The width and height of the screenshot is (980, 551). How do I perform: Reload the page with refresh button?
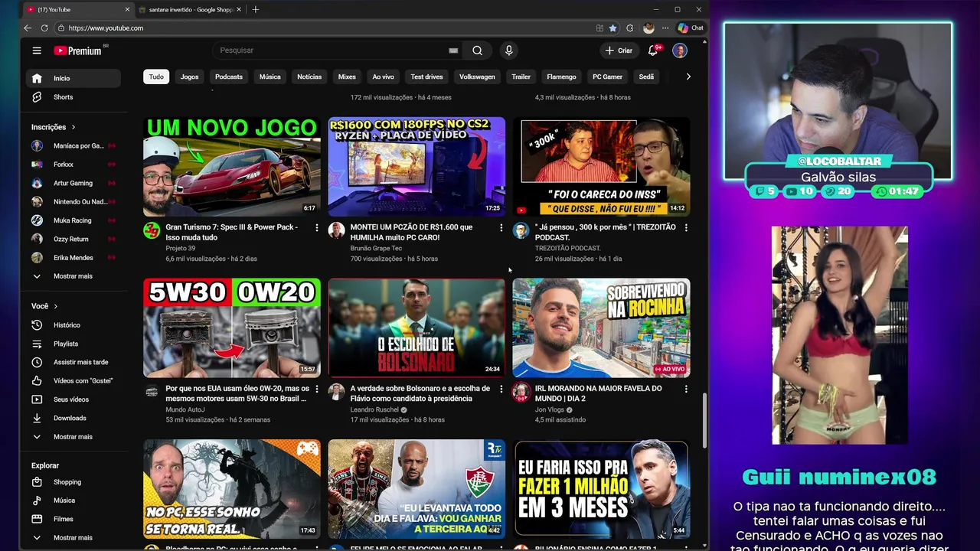44,28
